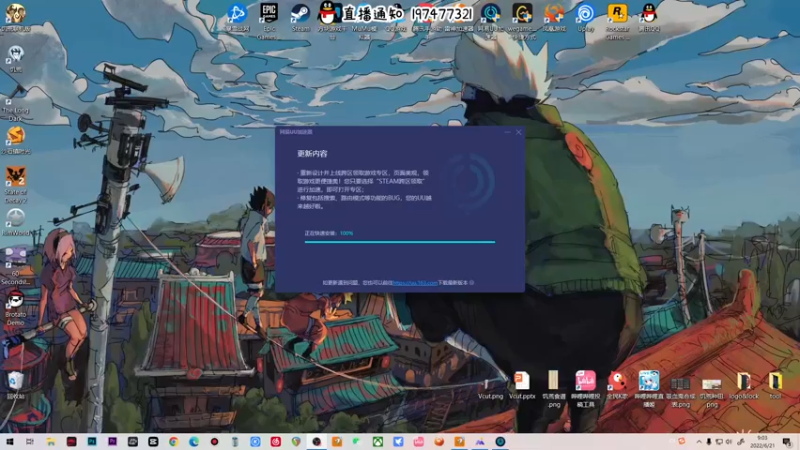Click the 更新内容 heading text

312,154
